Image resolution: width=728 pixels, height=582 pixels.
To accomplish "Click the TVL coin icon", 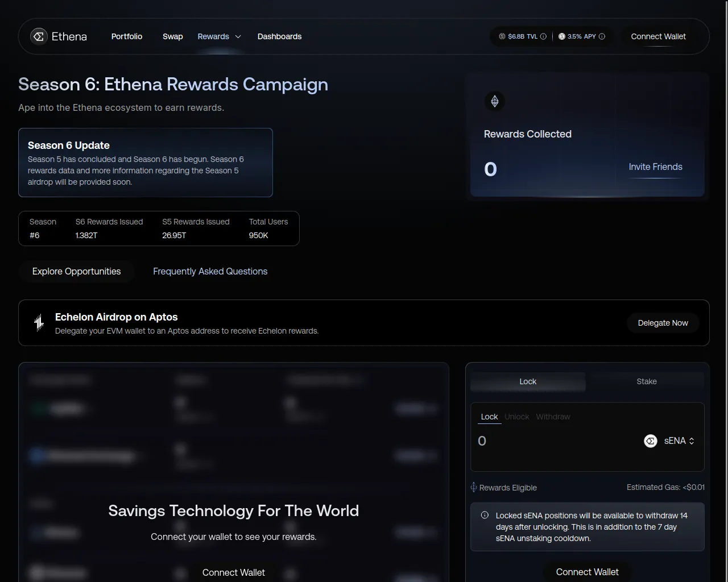I will point(502,36).
